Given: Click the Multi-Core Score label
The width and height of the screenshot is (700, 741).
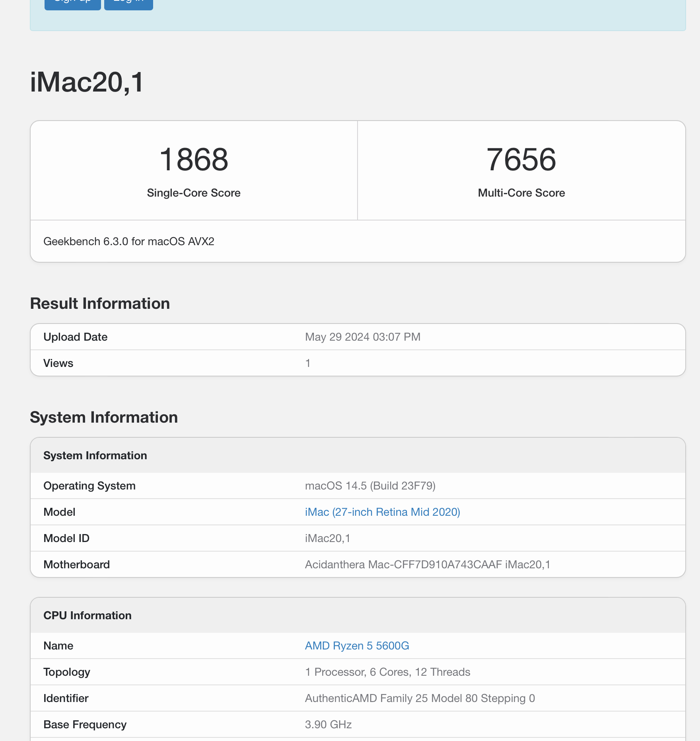Looking at the screenshot, I should point(521,193).
